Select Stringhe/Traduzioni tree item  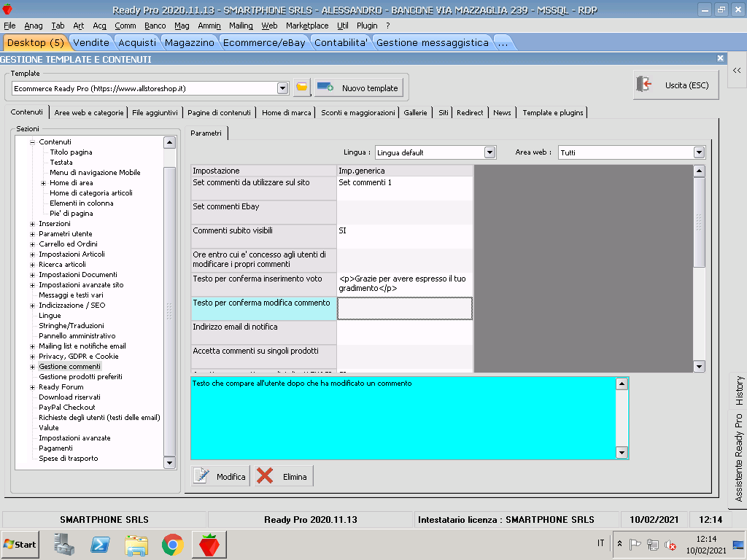click(x=71, y=326)
